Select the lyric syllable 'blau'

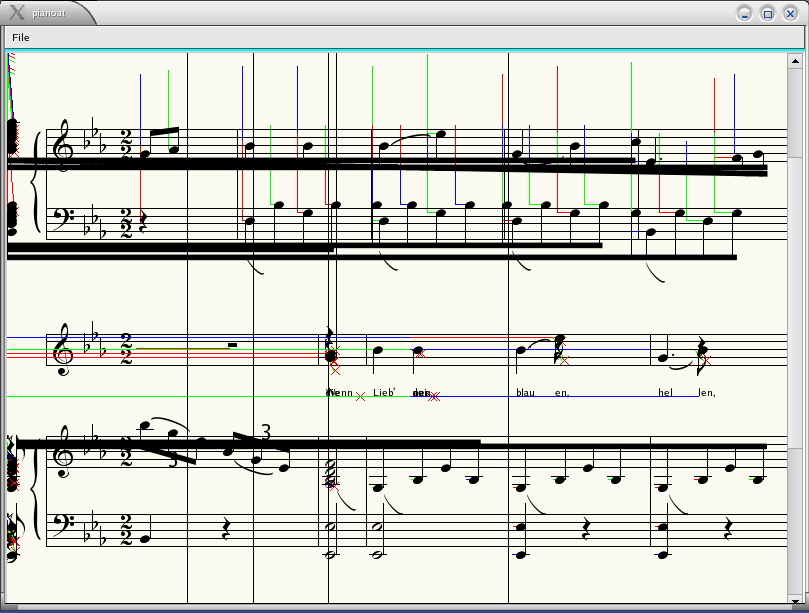[x=525, y=393]
